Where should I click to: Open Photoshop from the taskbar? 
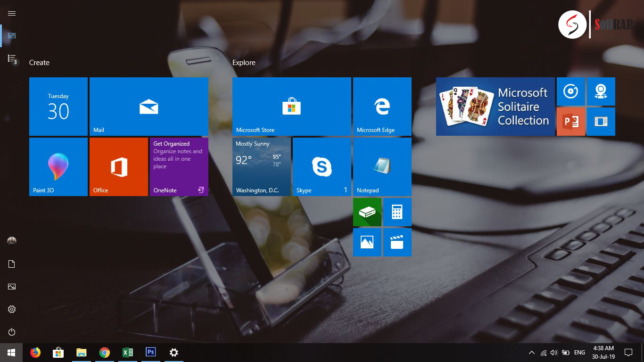[x=151, y=353]
